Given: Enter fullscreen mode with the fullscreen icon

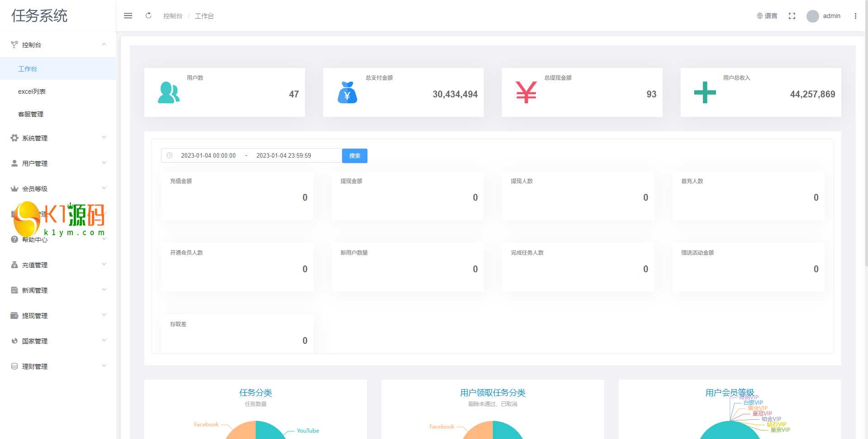Looking at the screenshot, I should (x=792, y=16).
